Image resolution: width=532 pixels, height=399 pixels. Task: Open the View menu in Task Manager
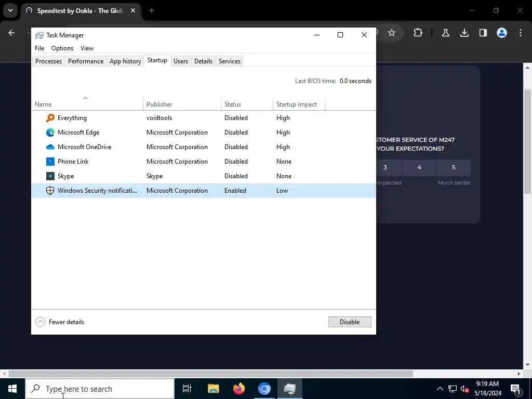point(87,48)
